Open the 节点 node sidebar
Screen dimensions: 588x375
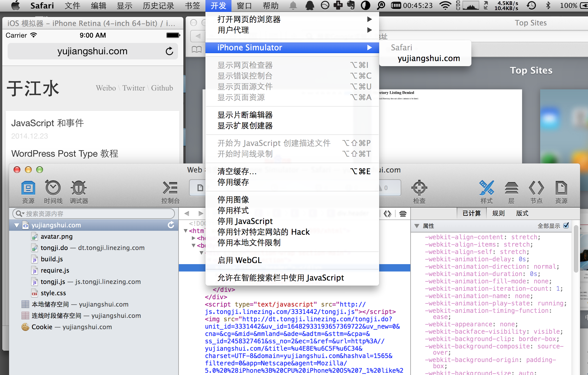536,192
